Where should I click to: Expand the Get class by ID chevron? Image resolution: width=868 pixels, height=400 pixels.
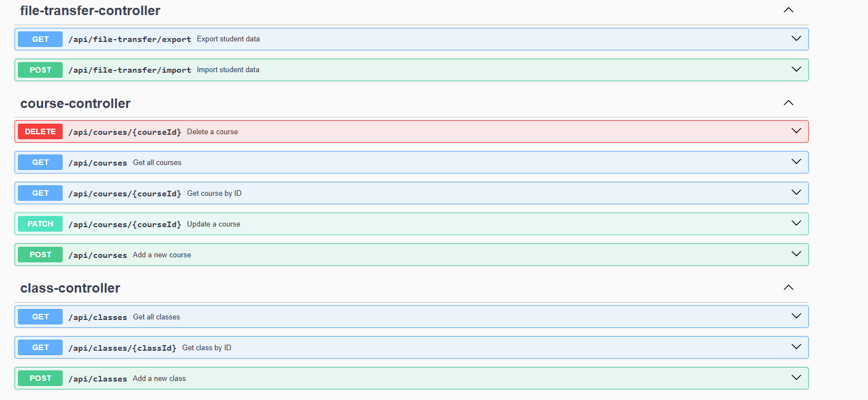pos(796,347)
